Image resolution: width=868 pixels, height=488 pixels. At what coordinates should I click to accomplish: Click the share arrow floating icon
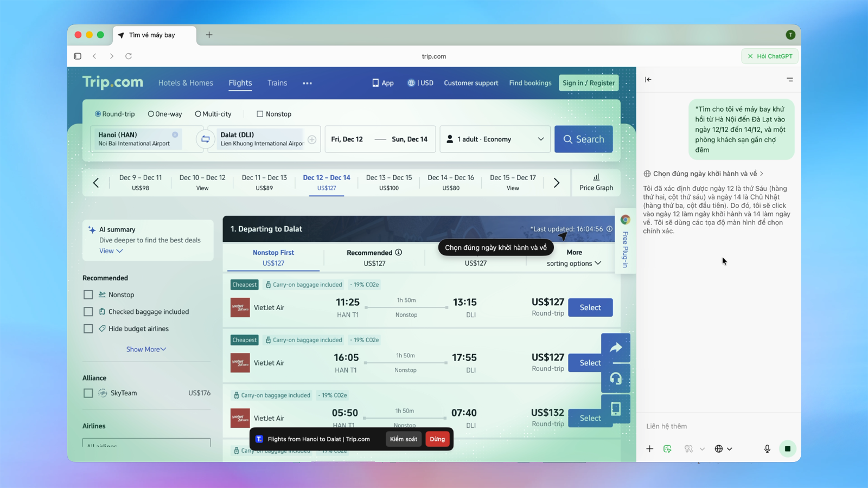pos(615,348)
